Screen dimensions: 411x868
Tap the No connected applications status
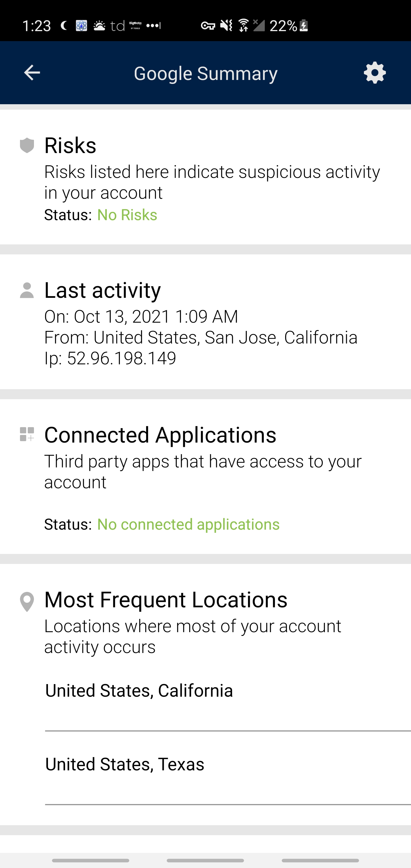(188, 524)
